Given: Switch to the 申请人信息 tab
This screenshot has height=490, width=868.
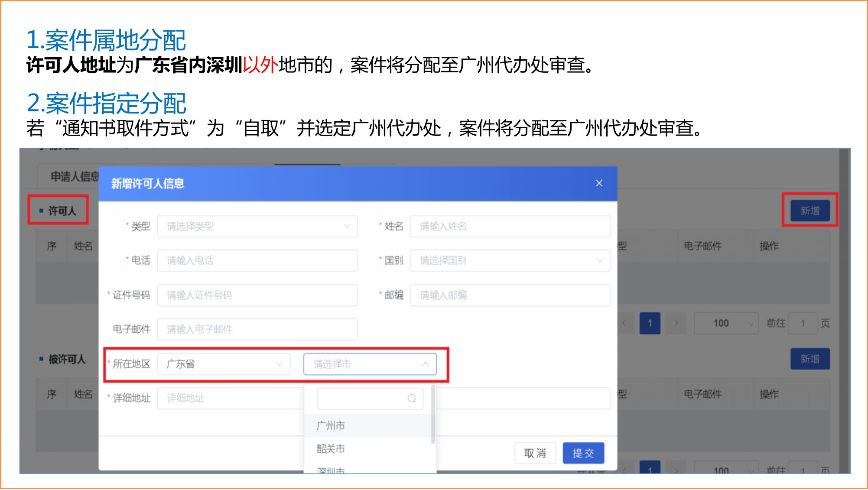Looking at the screenshot, I should pos(75,175).
